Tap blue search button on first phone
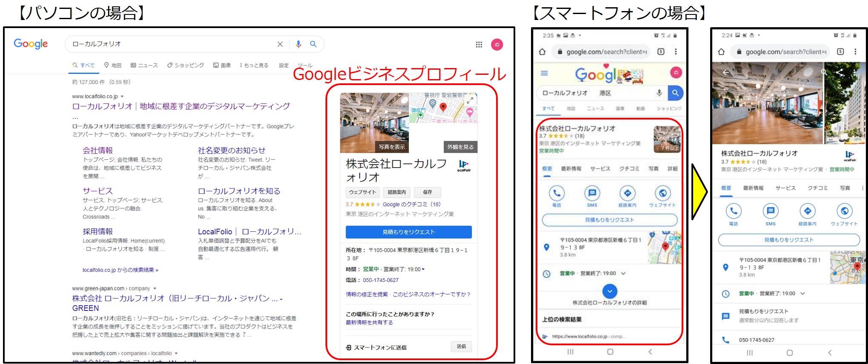 click(x=675, y=93)
